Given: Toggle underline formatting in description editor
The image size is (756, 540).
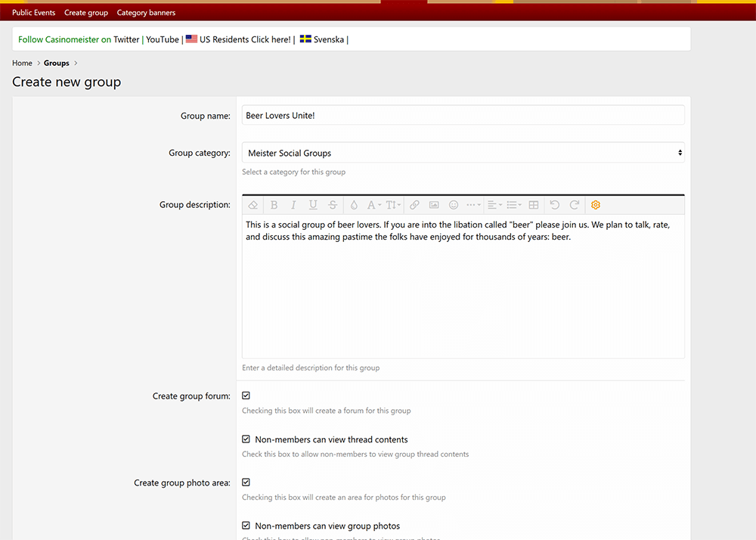Looking at the screenshot, I should pyautogui.click(x=313, y=205).
